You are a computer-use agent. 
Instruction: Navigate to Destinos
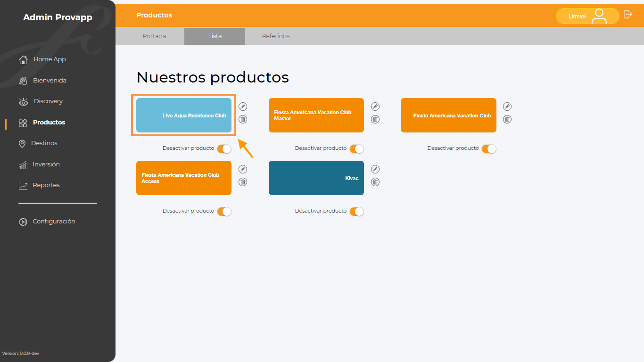[x=44, y=143]
